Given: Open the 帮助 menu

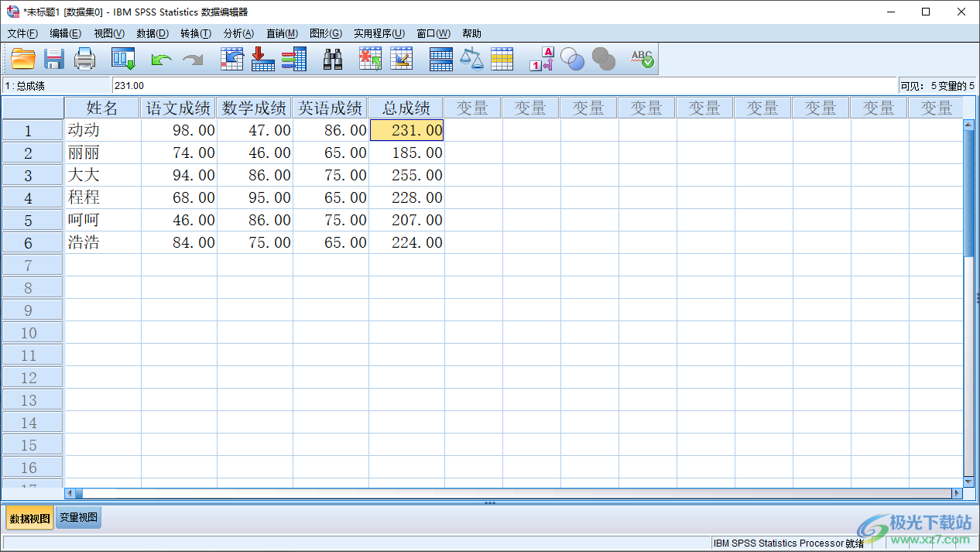Looking at the screenshot, I should point(471,33).
